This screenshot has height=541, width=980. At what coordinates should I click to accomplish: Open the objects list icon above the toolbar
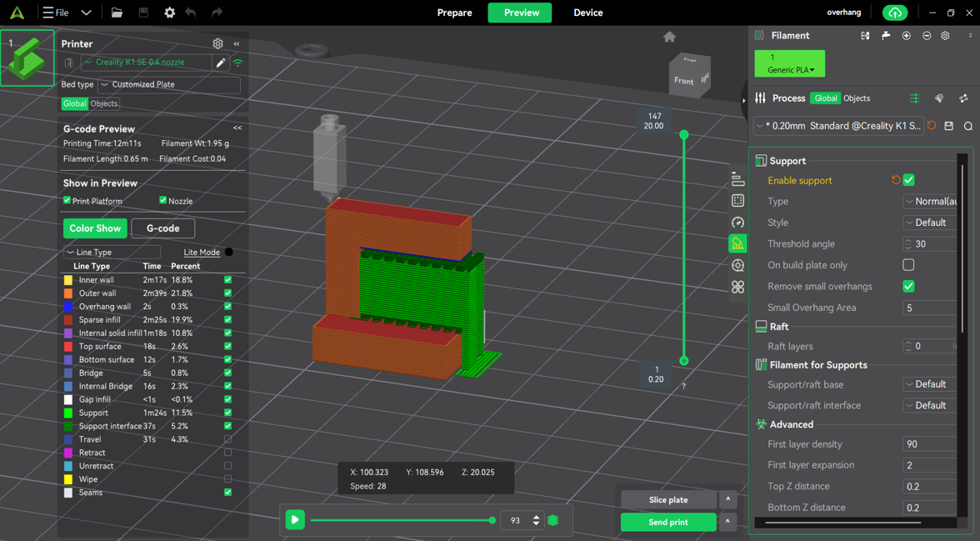point(737,178)
